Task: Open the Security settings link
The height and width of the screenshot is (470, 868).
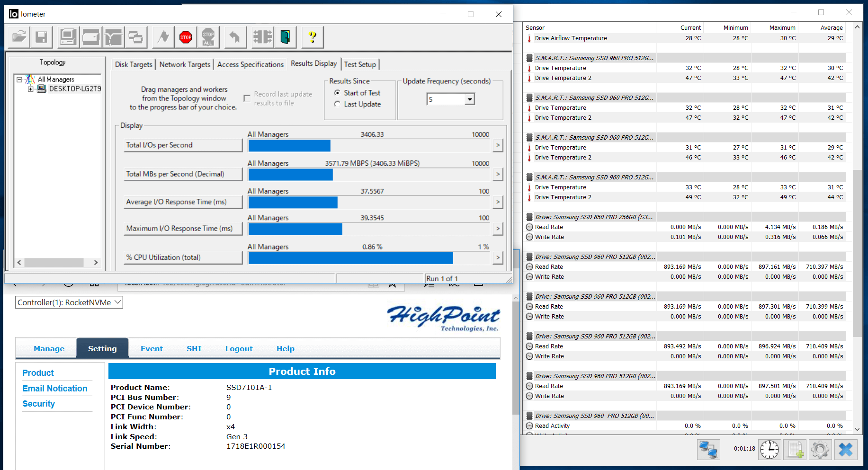Action: pyautogui.click(x=38, y=404)
